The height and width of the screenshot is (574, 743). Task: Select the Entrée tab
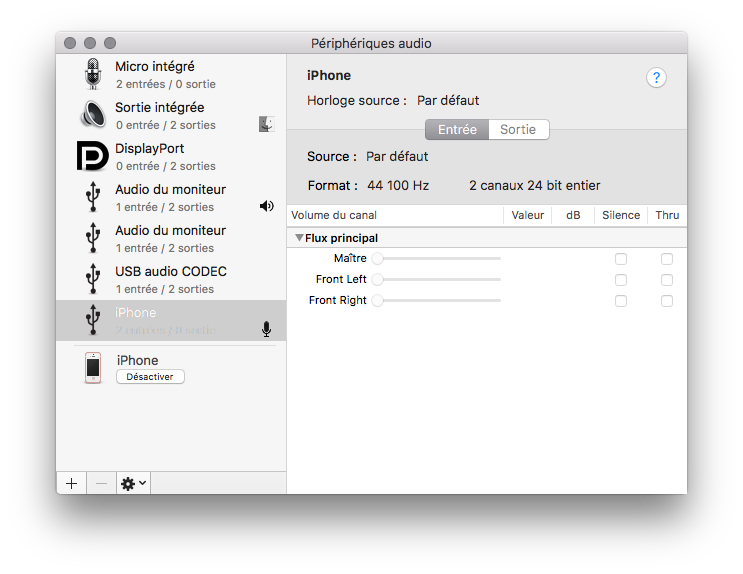(457, 129)
